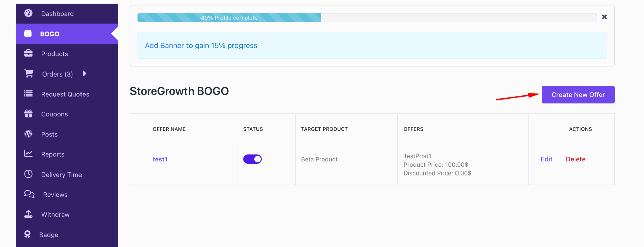Open Dashboard menu item

[67, 14]
